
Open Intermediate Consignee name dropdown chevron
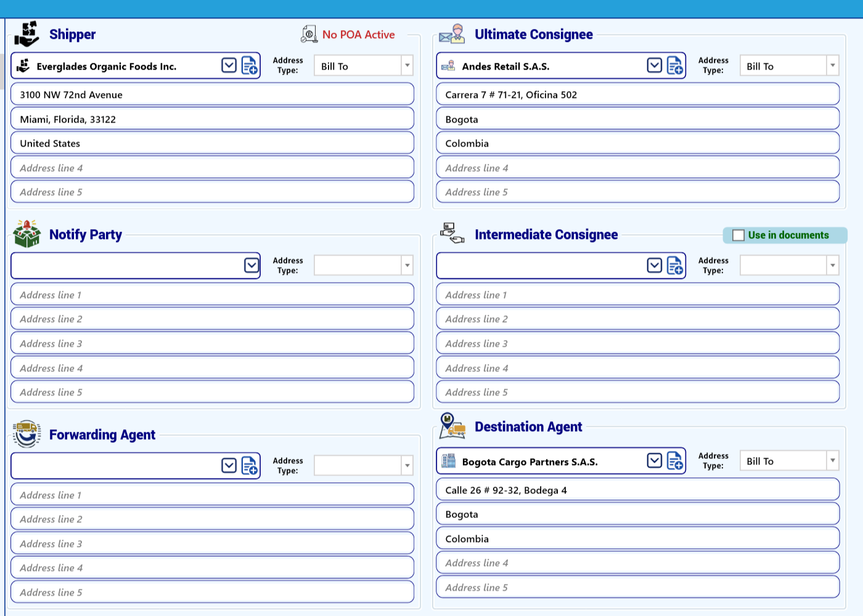[655, 265]
